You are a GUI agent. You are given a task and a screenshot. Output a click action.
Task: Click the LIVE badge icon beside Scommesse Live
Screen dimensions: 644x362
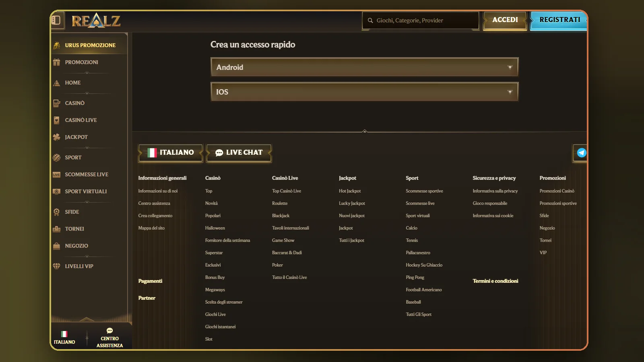[57, 175]
